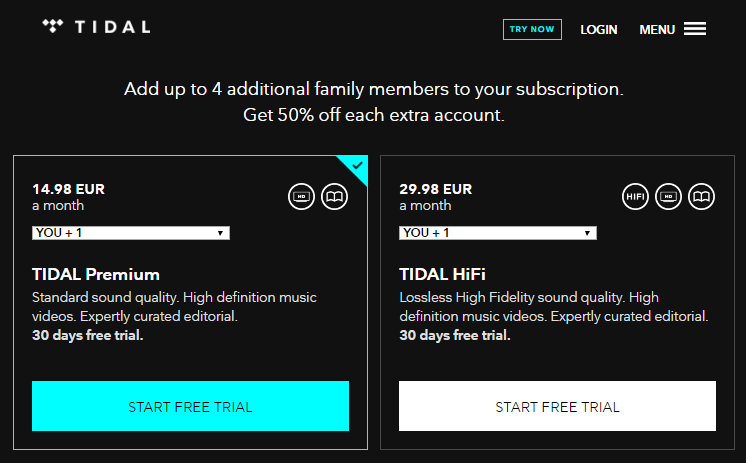Click the TIDAL wordmark text
This screenshot has height=463, width=746.
[x=113, y=27]
